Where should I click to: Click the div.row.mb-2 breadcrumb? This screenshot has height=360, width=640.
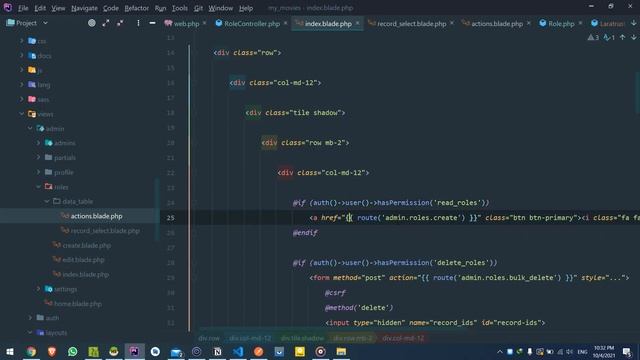[353, 338]
